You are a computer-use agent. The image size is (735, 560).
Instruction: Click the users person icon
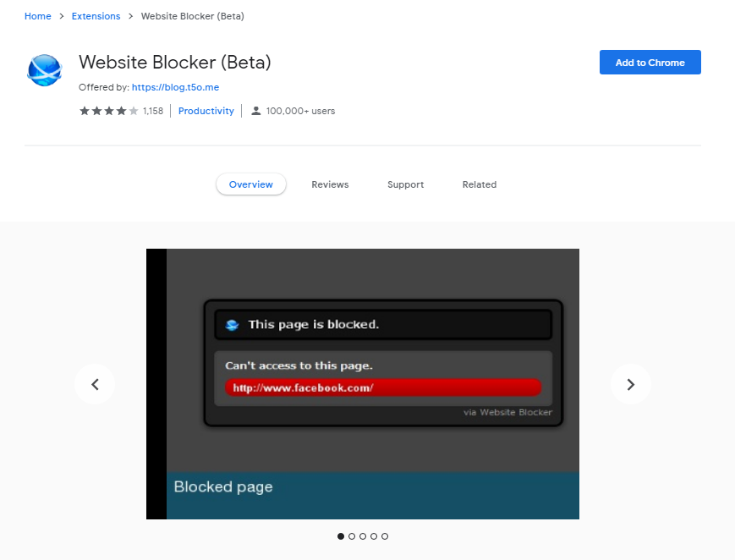click(255, 111)
